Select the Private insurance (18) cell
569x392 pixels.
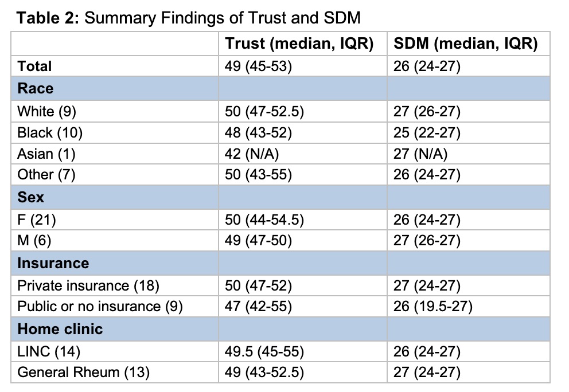(x=88, y=285)
